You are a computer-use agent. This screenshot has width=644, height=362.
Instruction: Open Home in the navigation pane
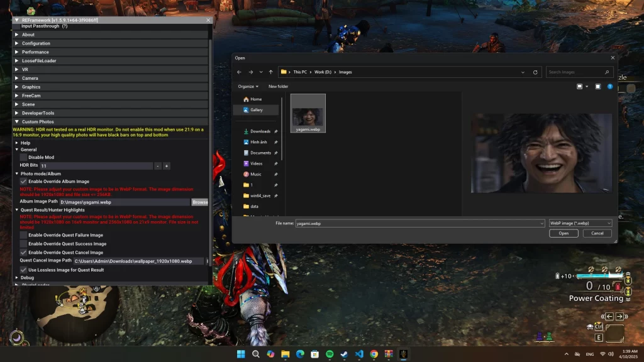click(256, 99)
